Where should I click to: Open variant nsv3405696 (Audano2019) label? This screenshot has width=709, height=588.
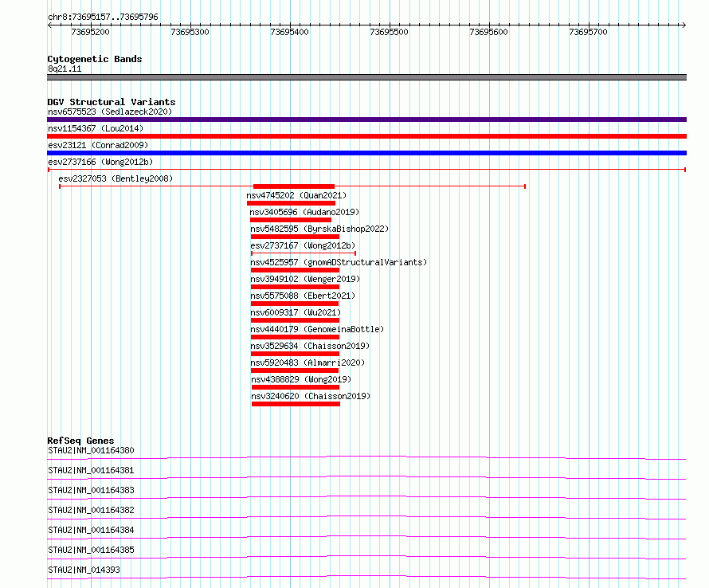click(304, 212)
